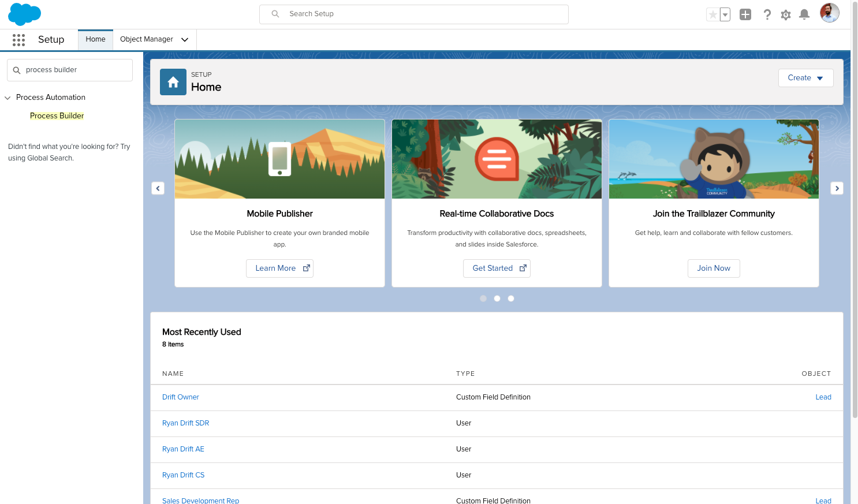The image size is (858, 504).
Task: Open Lead object in Drift Owner row
Action: coord(823,397)
